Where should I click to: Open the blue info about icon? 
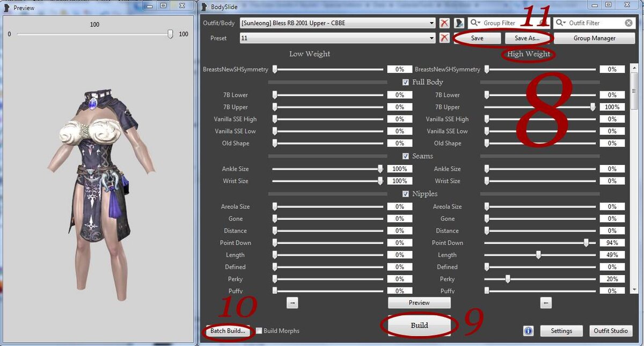[x=528, y=331]
